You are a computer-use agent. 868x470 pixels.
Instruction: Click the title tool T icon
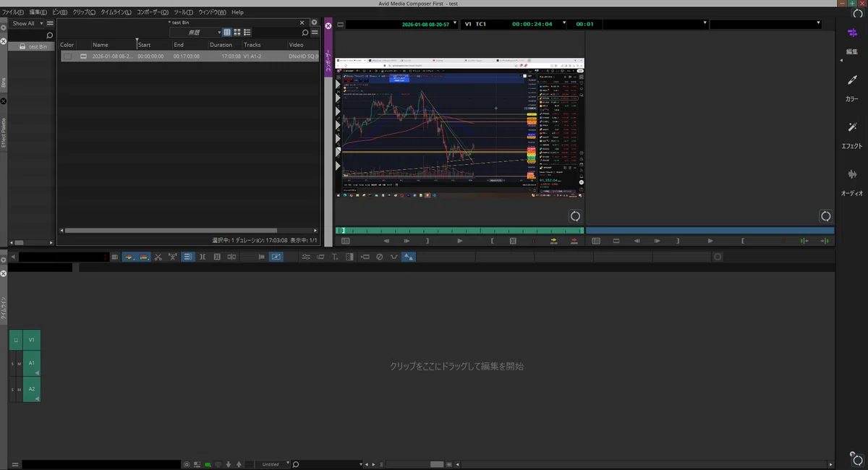click(x=335, y=257)
